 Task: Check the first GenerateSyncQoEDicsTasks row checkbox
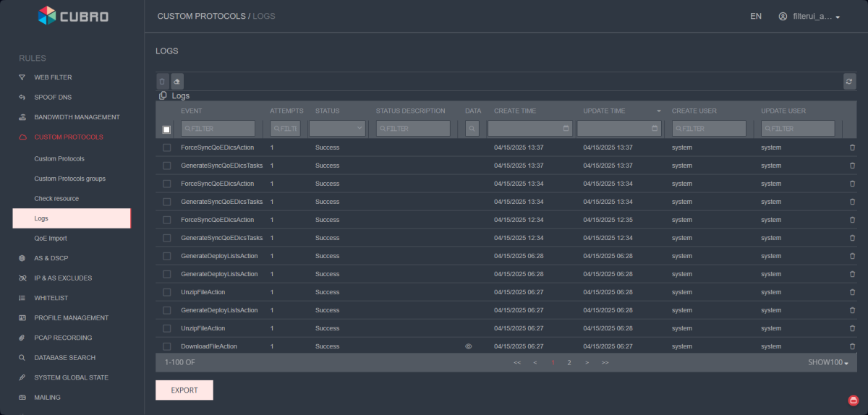click(166, 166)
